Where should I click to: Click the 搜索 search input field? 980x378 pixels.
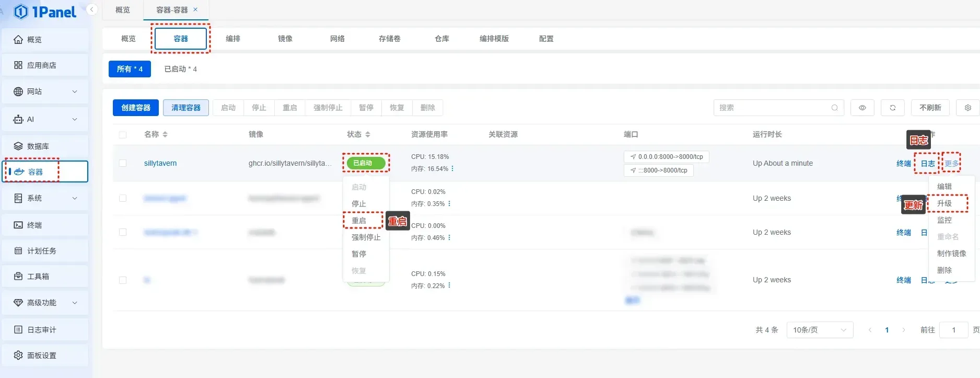click(773, 108)
